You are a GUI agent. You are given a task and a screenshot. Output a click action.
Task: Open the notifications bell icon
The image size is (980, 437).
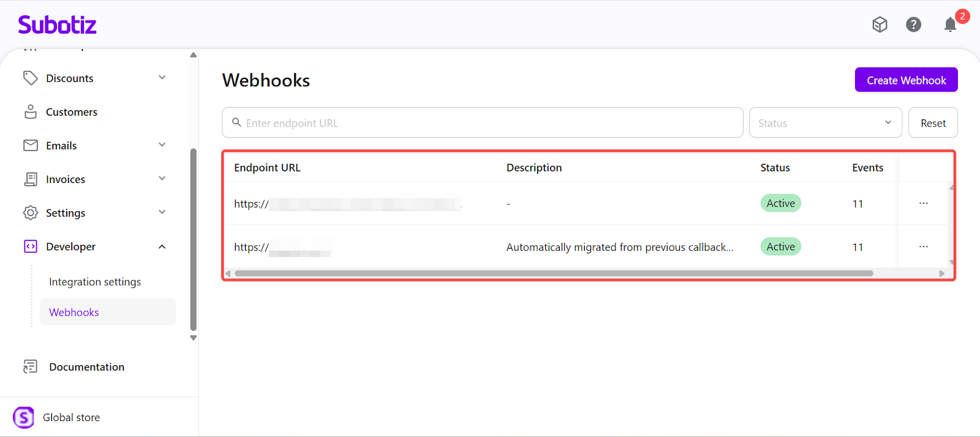coord(949,24)
